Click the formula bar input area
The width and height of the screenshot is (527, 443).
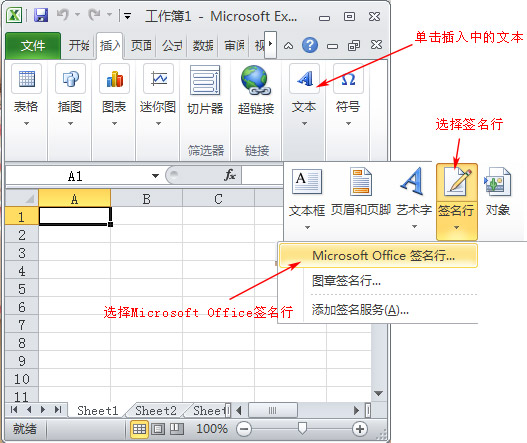pyautogui.click(x=262, y=175)
